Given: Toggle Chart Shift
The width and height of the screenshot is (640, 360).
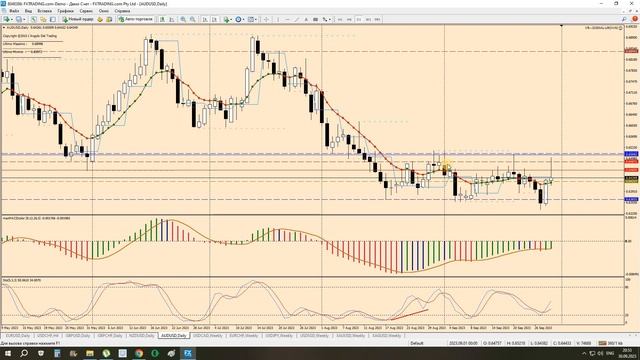Looking at the screenshot, I should (x=215, y=19).
